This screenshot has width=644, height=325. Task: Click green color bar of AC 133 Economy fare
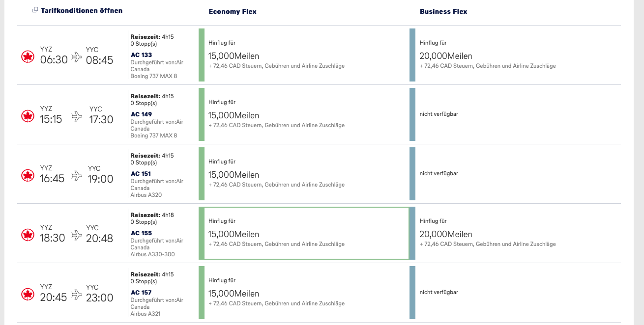pyautogui.click(x=202, y=55)
